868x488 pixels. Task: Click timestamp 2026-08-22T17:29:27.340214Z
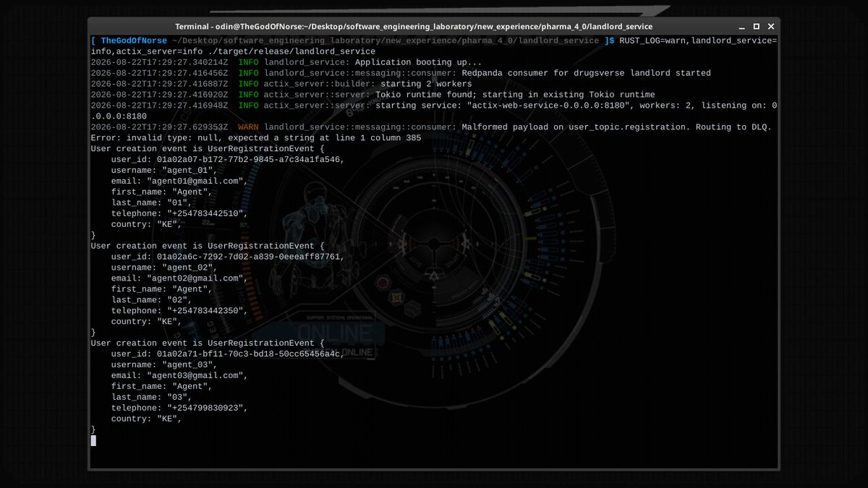(x=159, y=62)
